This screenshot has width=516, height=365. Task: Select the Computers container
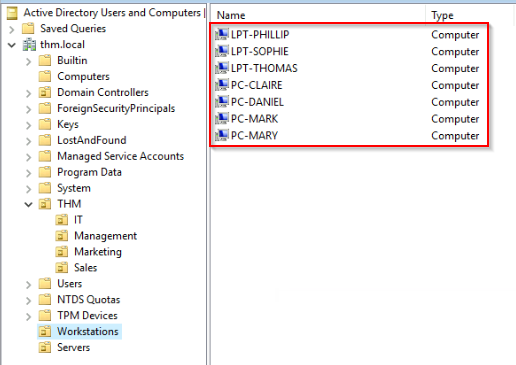pyautogui.click(x=83, y=76)
